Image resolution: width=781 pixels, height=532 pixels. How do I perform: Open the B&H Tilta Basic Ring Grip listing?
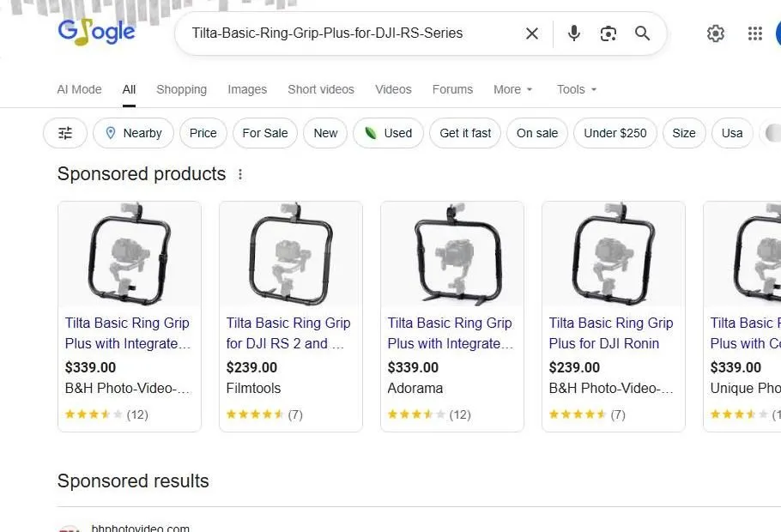127,334
